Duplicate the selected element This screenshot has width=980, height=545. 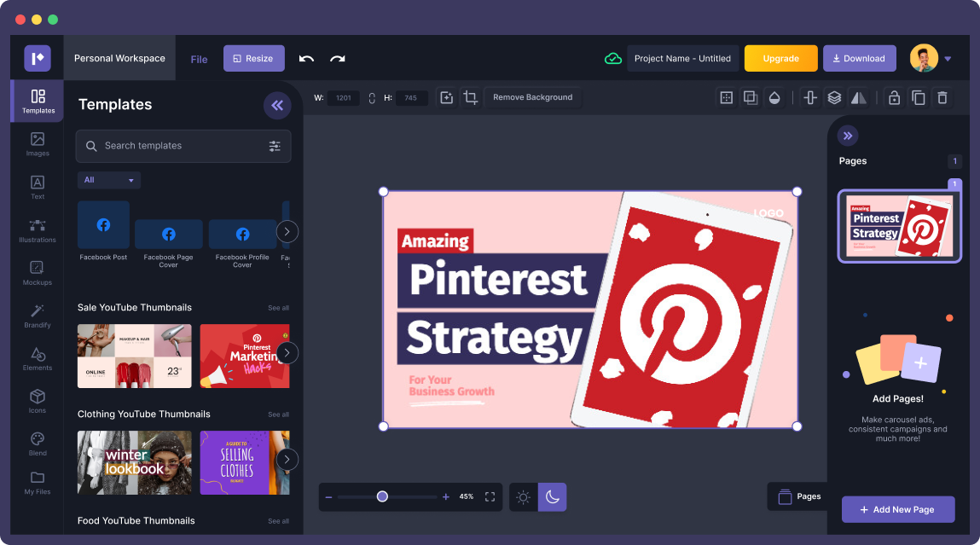click(918, 97)
